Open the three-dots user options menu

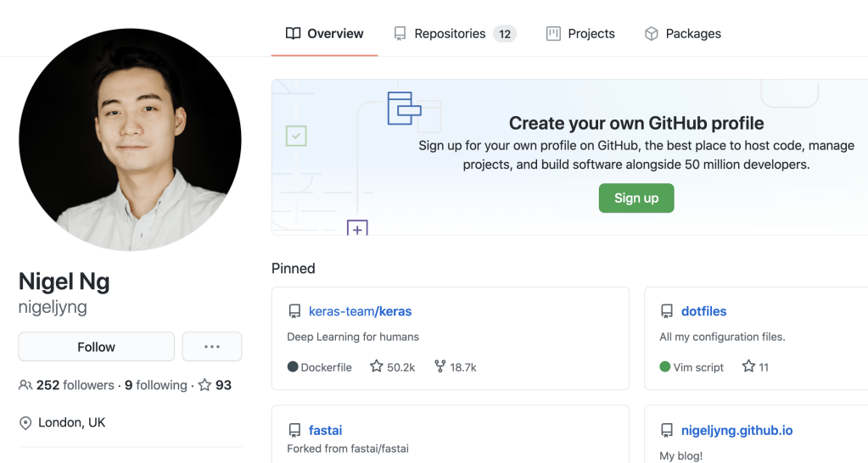click(x=211, y=347)
